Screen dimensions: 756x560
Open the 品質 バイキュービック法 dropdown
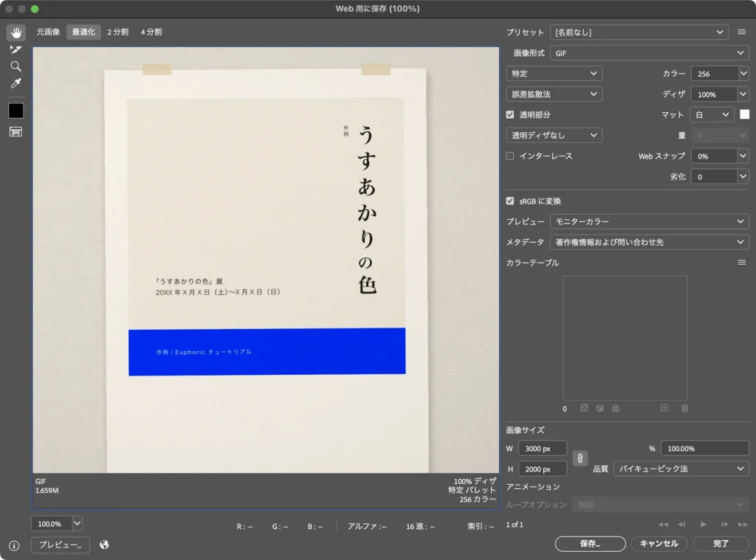coord(681,469)
